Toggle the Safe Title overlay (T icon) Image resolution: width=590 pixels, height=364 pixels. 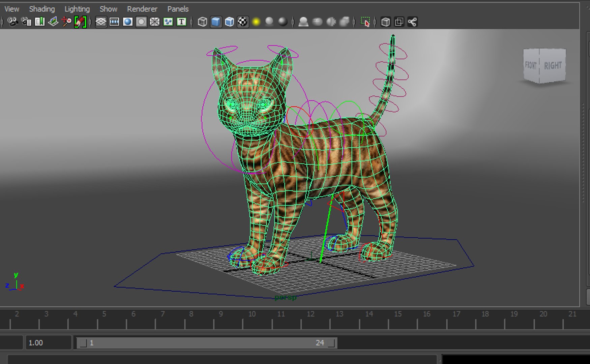pyautogui.click(x=181, y=22)
